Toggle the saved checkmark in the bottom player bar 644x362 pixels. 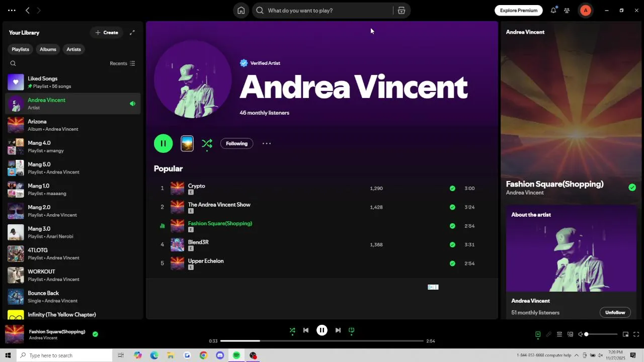pos(95,334)
